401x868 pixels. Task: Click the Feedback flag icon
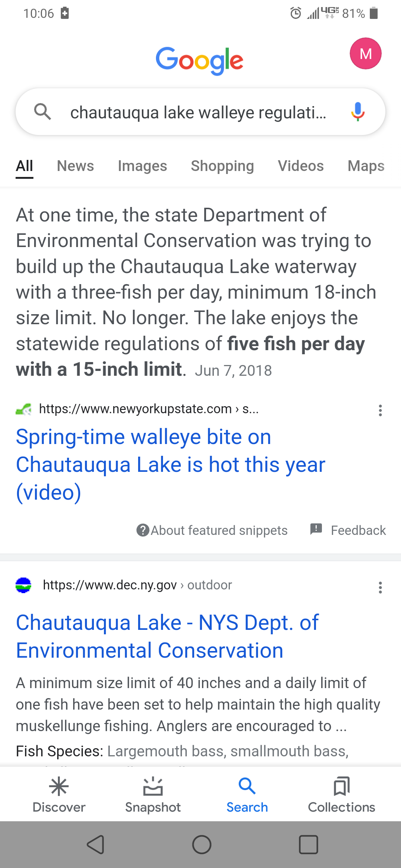pos(316,529)
